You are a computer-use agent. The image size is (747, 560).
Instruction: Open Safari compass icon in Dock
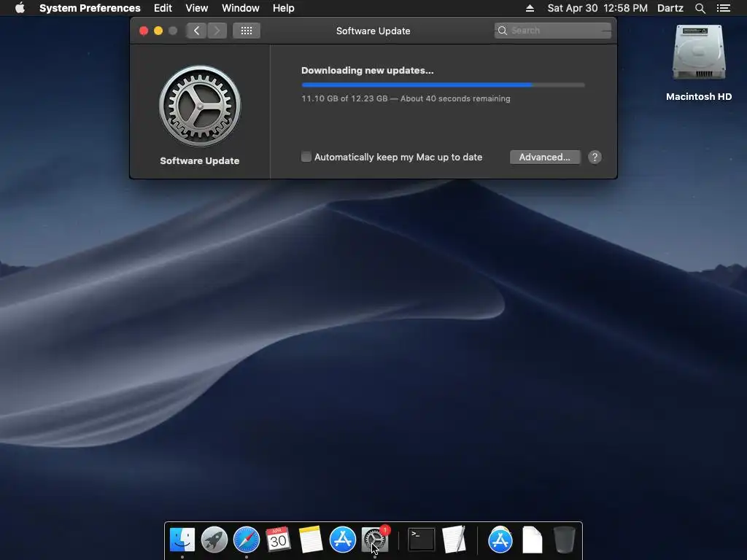[247, 540]
